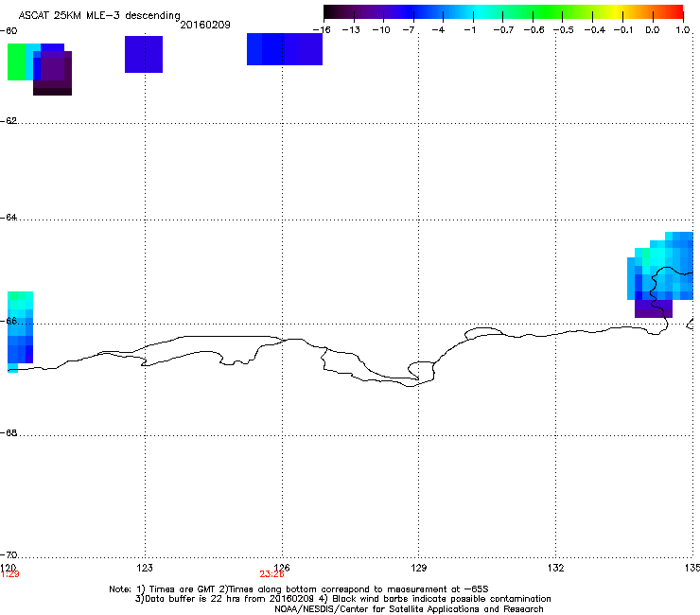
Task: Click the blue data cluster near longitude 134
Action: (x=660, y=268)
